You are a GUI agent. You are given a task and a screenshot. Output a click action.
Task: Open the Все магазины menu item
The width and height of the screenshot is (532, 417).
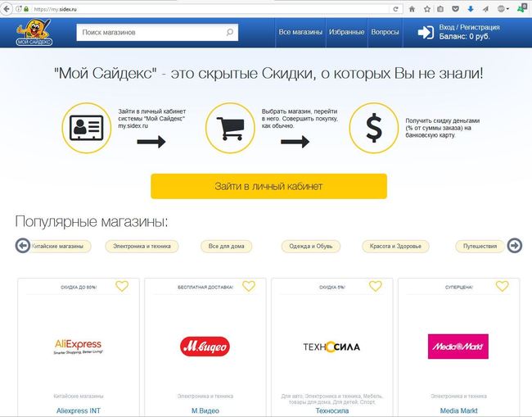coord(300,32)
